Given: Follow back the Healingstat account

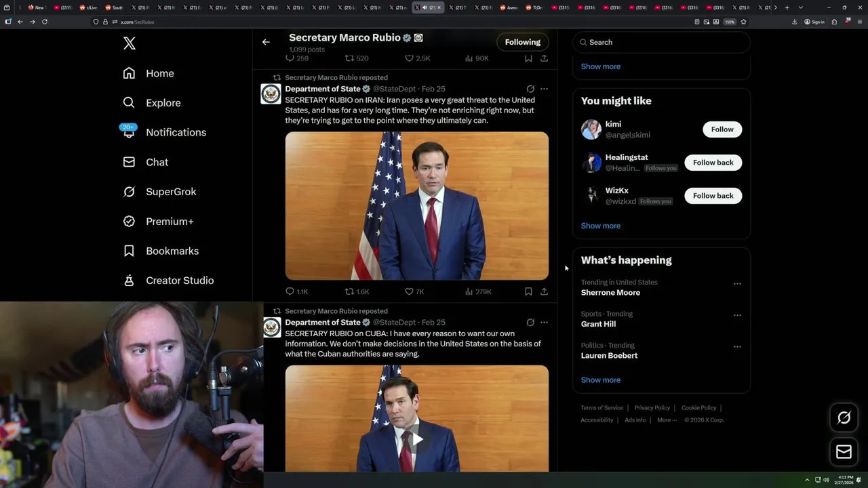Looking at the screenshot, I should click(713, 163).
